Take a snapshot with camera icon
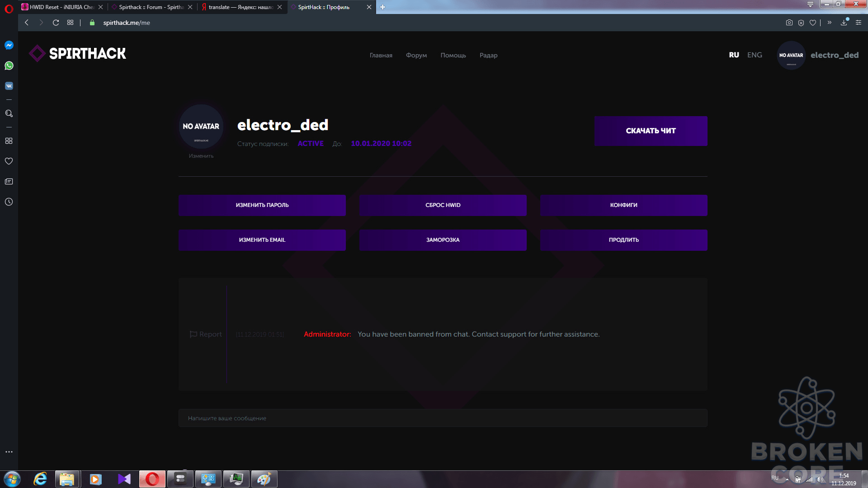The height and width of the screenshot is (488, 868). pos(789,23)
